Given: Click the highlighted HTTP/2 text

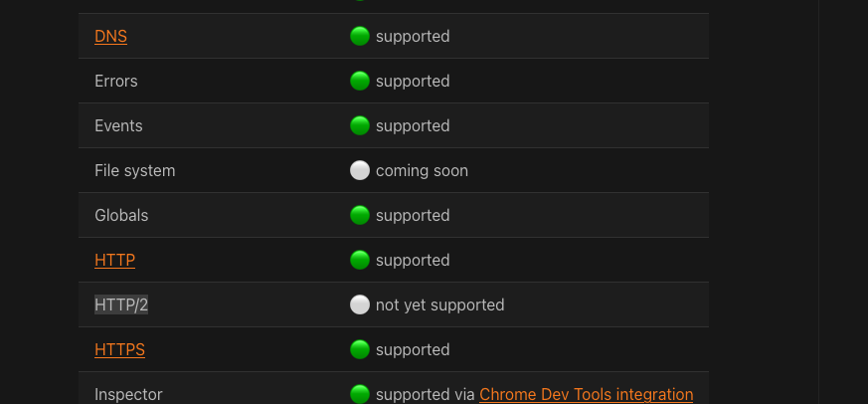Looking at the screenshot, I should click(121, 305).
